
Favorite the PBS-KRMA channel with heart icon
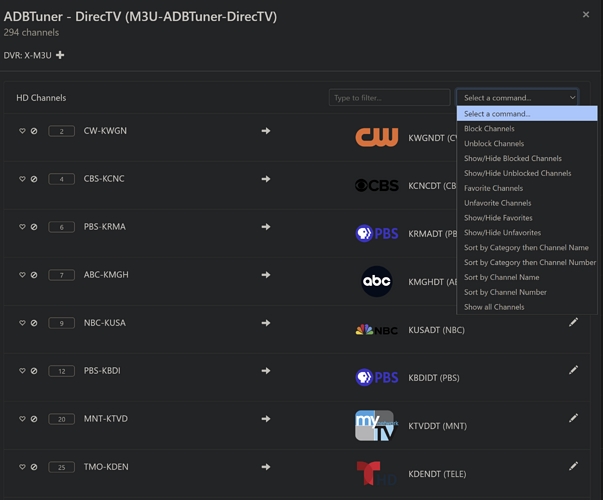click(22, 227)
